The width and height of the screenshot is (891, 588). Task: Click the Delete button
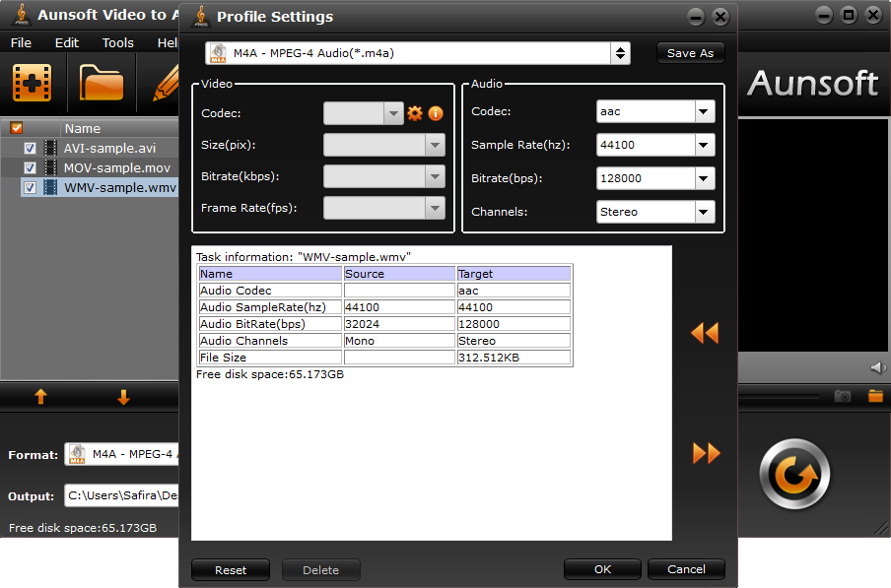pos(321,570)
